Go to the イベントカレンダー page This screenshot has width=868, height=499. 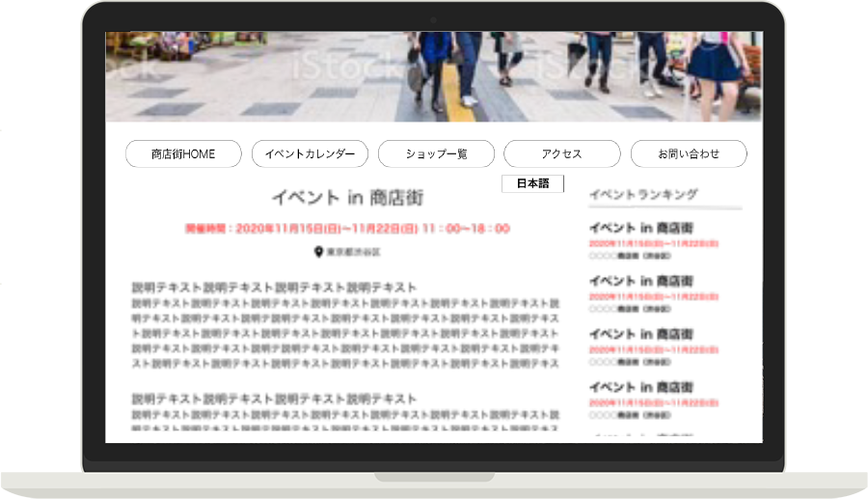click(310, 154)
